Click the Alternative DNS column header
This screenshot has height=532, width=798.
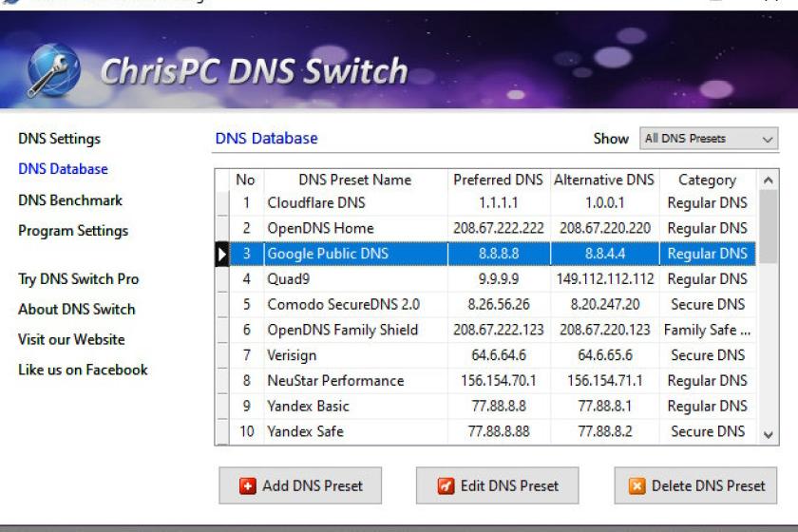604,180
